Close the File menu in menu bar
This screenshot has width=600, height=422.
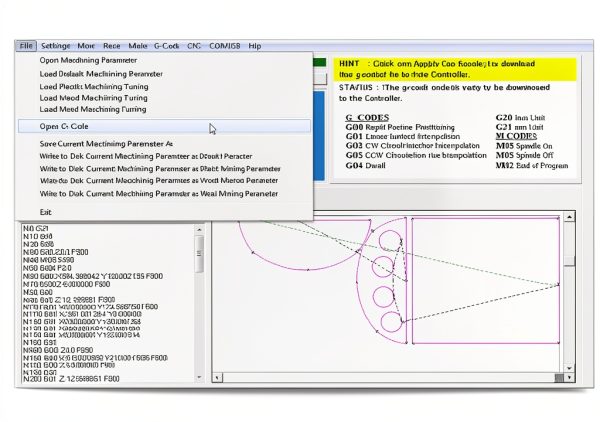[x=26, y=46]
